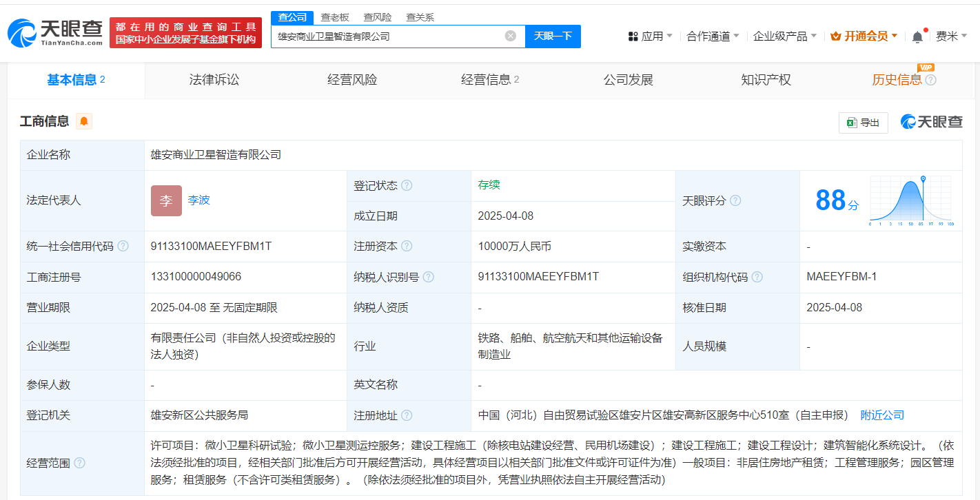980x500 pixels.
Task: Open the notification bell in header
Action: (917, 37)
